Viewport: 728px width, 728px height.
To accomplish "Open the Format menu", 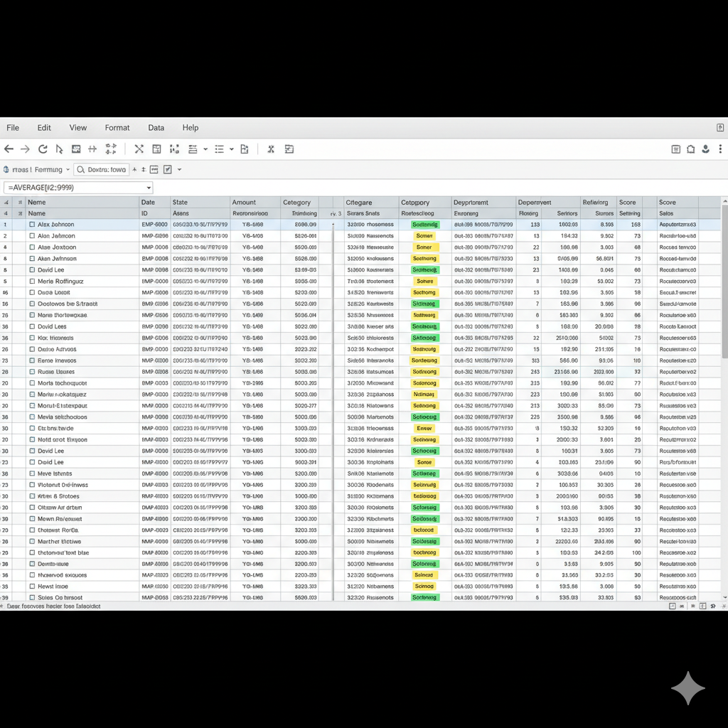I will (x=117, y=128).
